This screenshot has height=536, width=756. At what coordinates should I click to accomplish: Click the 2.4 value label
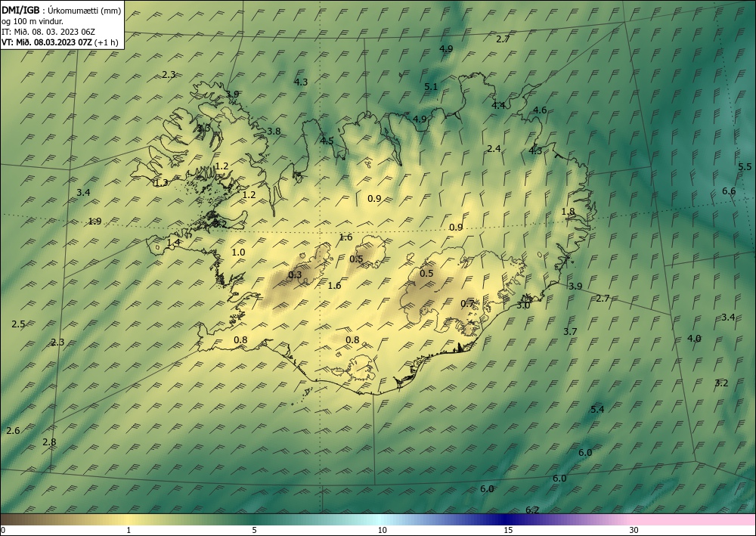click(494, 148)
